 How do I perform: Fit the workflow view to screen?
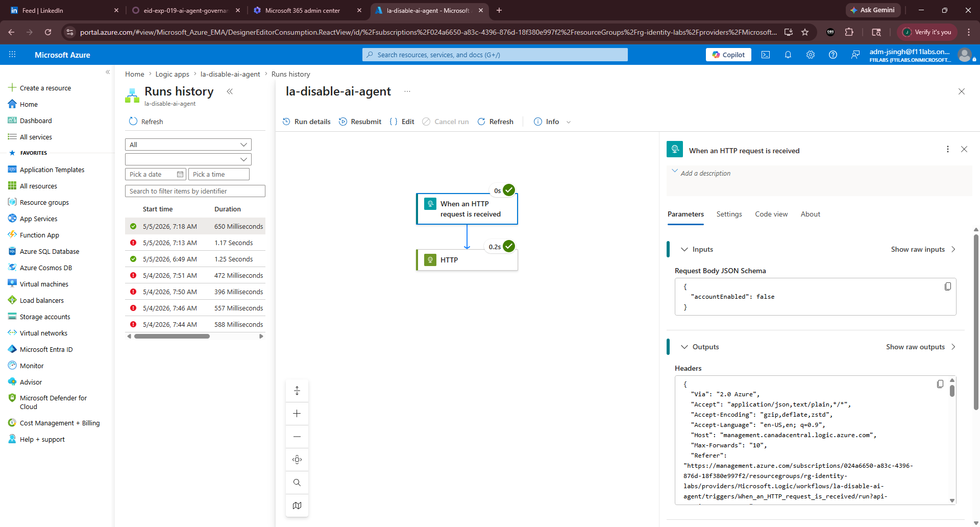[x=297, y=460]
